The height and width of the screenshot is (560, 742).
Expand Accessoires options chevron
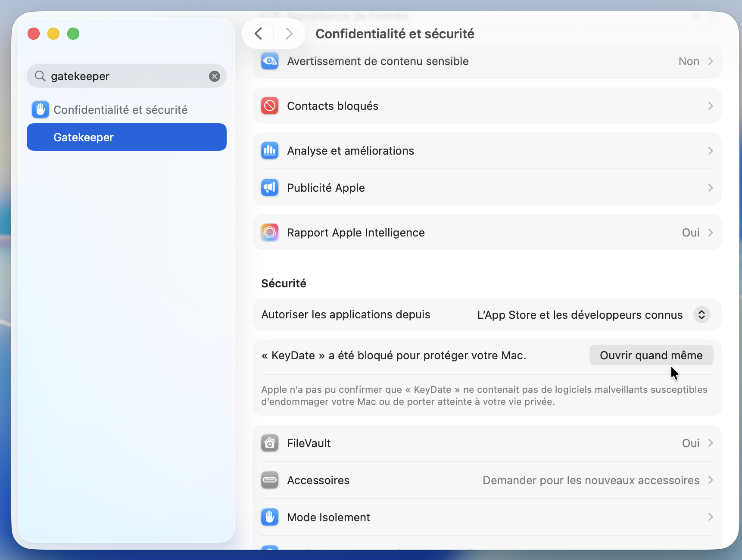(x=711, y=480)
